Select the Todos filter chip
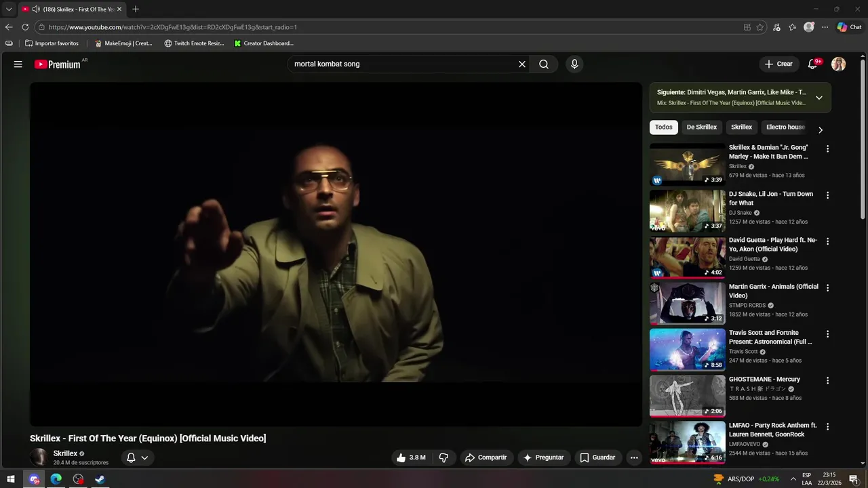 click(664, 127)
